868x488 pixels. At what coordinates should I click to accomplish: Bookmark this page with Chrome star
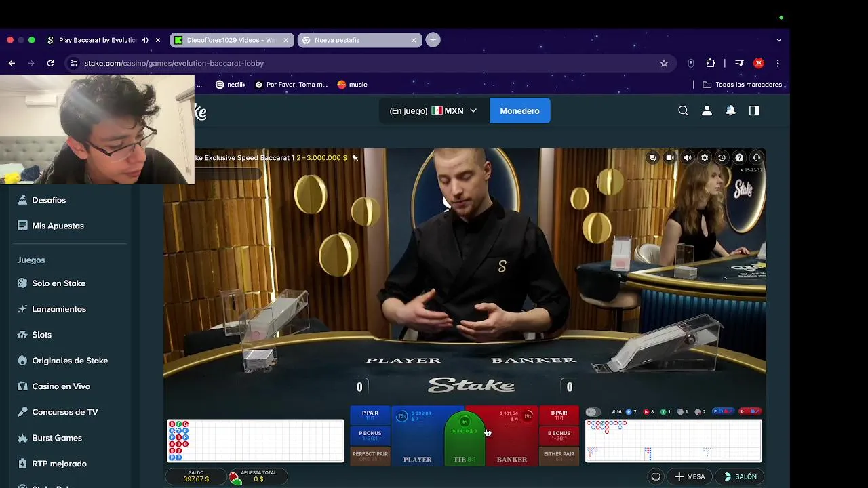(664, 63)
